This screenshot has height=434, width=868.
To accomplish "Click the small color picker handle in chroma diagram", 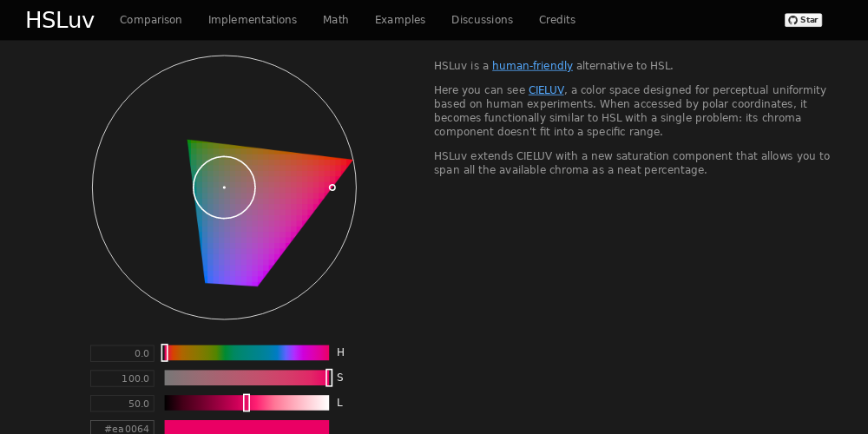I will [332, 187].
